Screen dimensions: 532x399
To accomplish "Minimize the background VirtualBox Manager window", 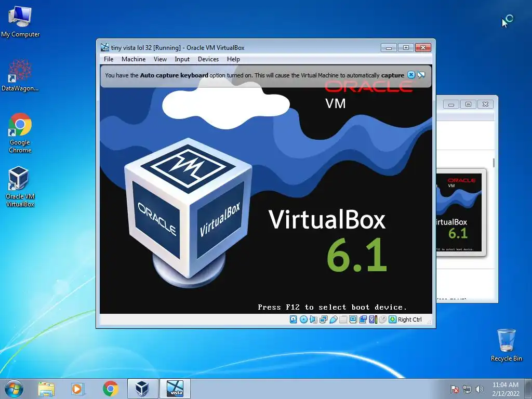I will 451,104.
